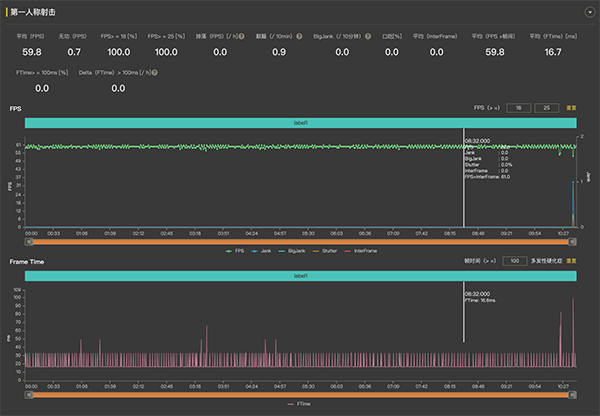Select label1 bar above FPS chart
The width and height of the screenshot is (600, 416).
click(x=301, y=122)
